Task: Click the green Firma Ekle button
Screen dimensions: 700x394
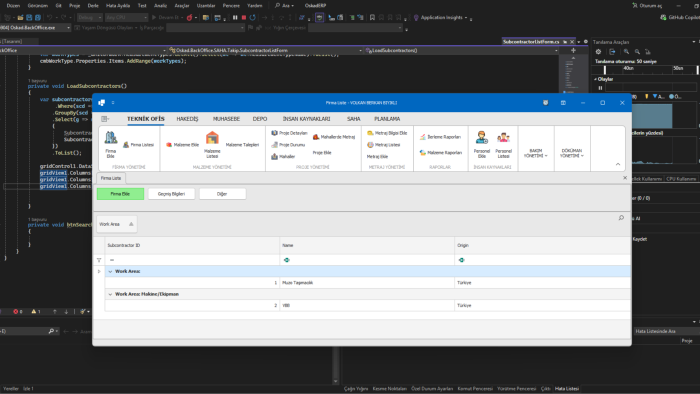Action: click(x=121, y=194)
